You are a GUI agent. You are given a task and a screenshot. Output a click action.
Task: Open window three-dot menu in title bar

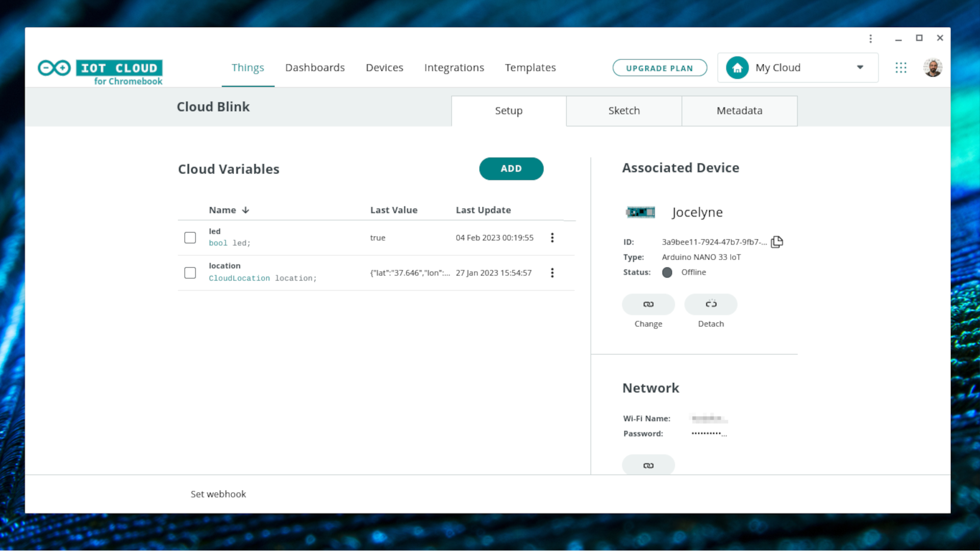[x=871, y=38]
